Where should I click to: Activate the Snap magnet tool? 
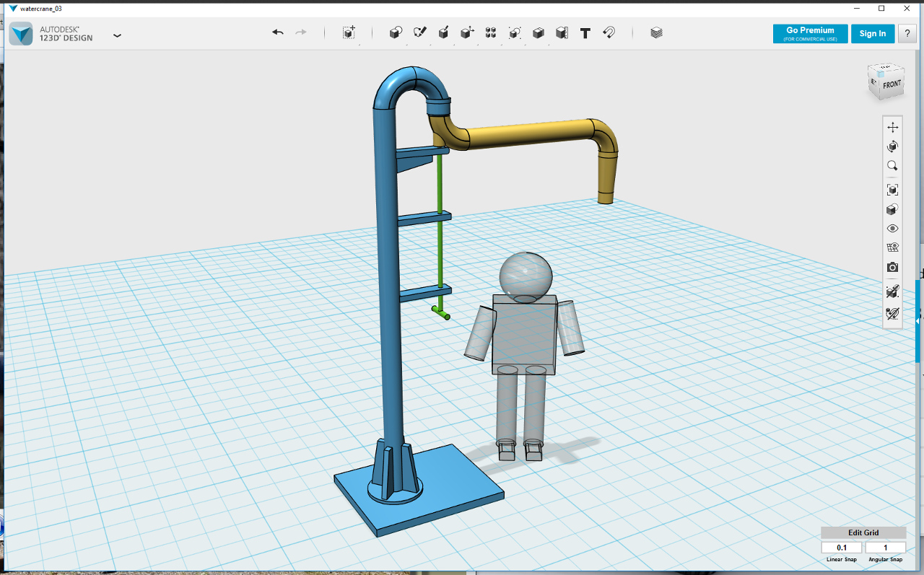pyautogui.click(x=609, y=32)
